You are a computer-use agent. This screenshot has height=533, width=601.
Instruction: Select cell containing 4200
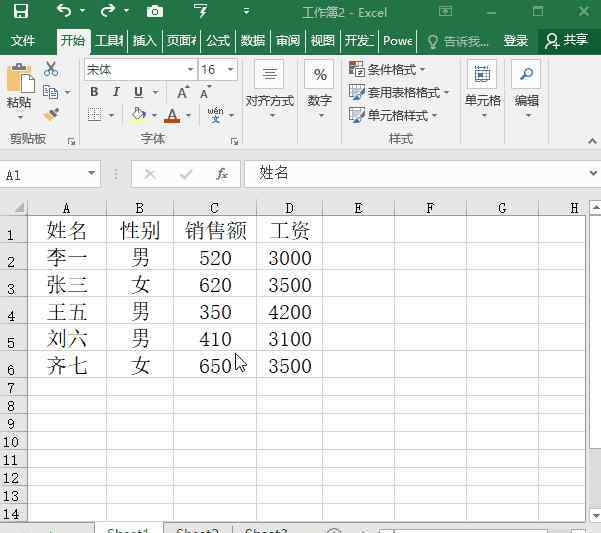(x=290, y=312)
